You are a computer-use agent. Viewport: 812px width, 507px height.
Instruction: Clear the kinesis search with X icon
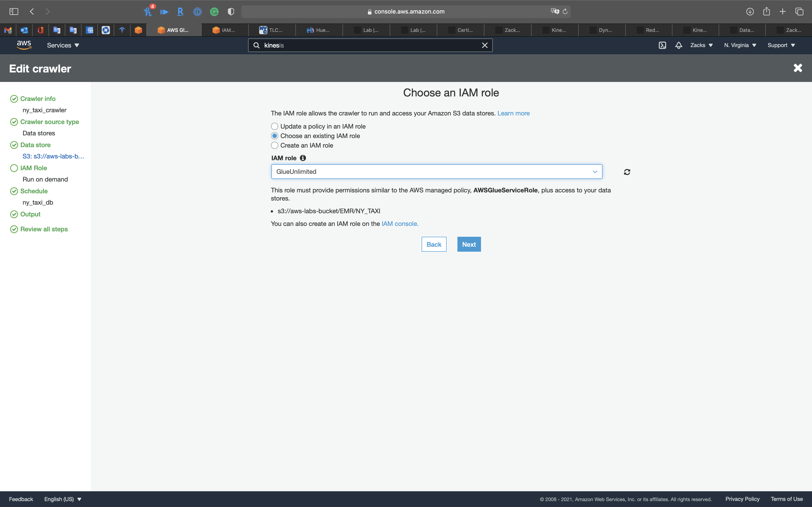point(485,45)
